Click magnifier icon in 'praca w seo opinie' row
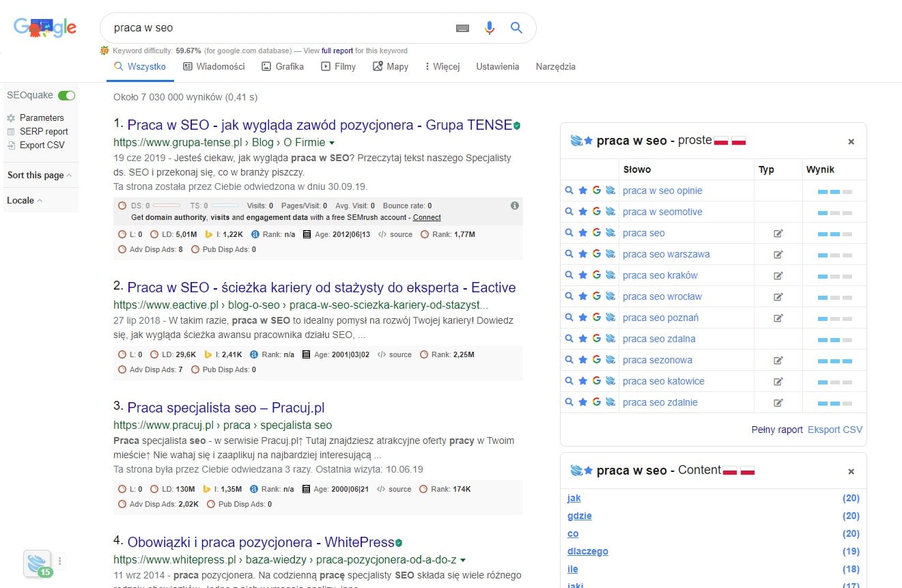 pyautogui.click(x=569, y=191)
